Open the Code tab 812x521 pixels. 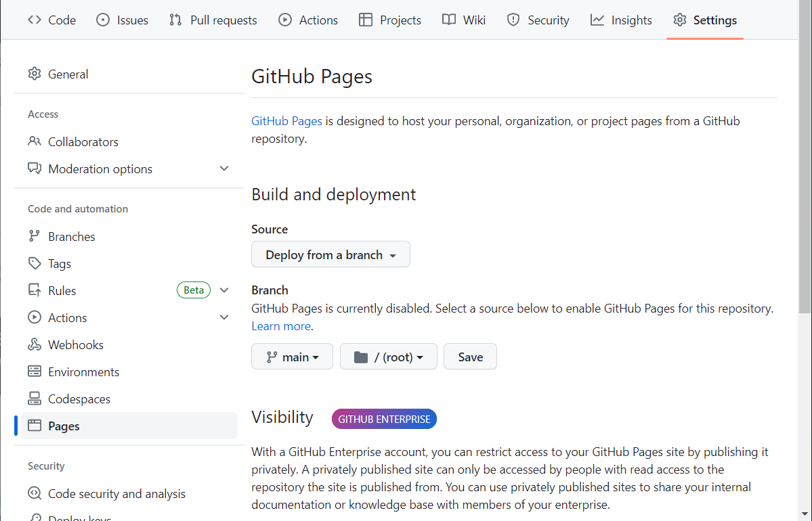pyautogui.click(x=51, y=20)
